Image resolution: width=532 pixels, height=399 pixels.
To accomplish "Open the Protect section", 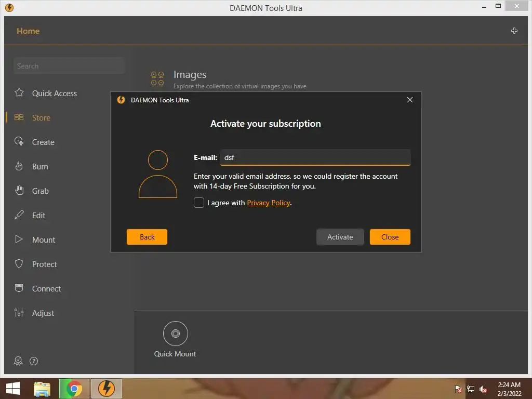I will [45, 264].
